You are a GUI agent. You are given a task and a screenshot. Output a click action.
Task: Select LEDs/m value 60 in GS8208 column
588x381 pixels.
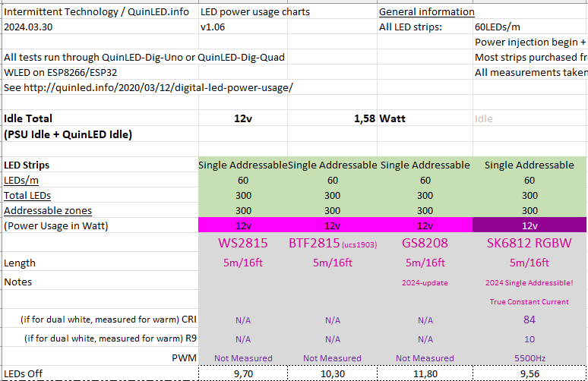point(425,180)
